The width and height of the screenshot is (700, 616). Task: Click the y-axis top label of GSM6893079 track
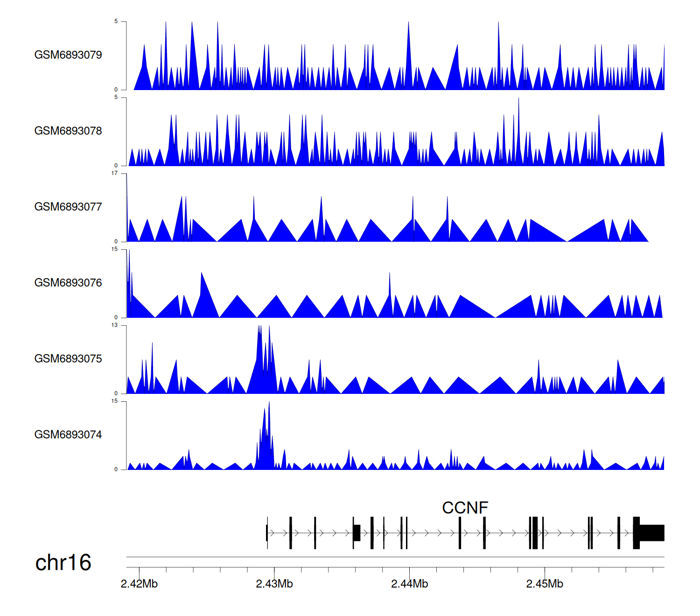pyautogui.click(x=116, y=21)
